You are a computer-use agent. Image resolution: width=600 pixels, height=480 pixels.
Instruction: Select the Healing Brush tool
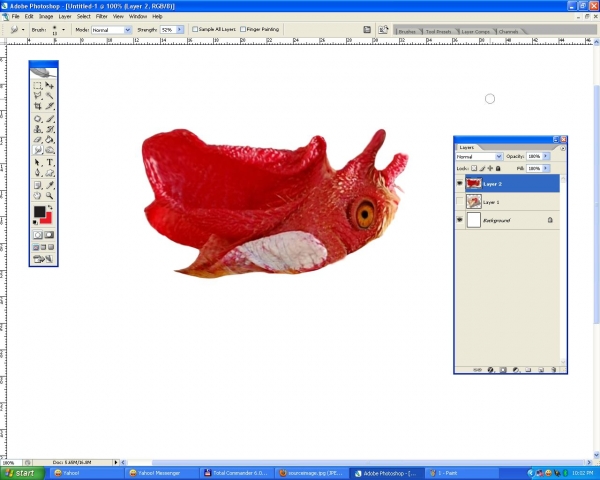[x=38, y=119]
